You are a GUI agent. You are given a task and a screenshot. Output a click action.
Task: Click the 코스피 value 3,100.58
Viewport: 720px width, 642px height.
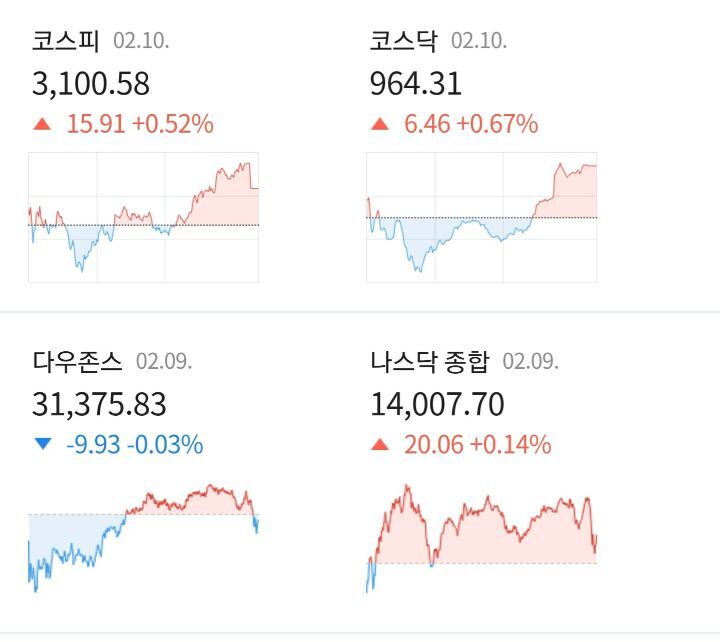[91, 83]
